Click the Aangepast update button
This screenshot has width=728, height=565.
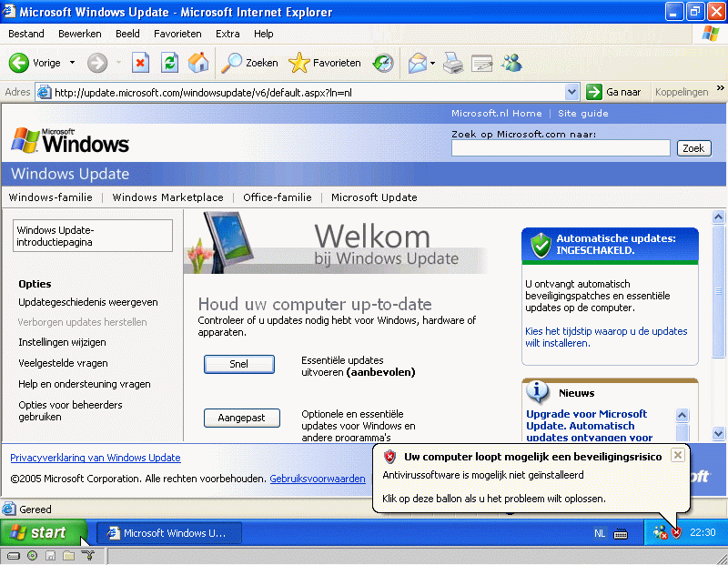pyautogui.click(x=242, y=418)
